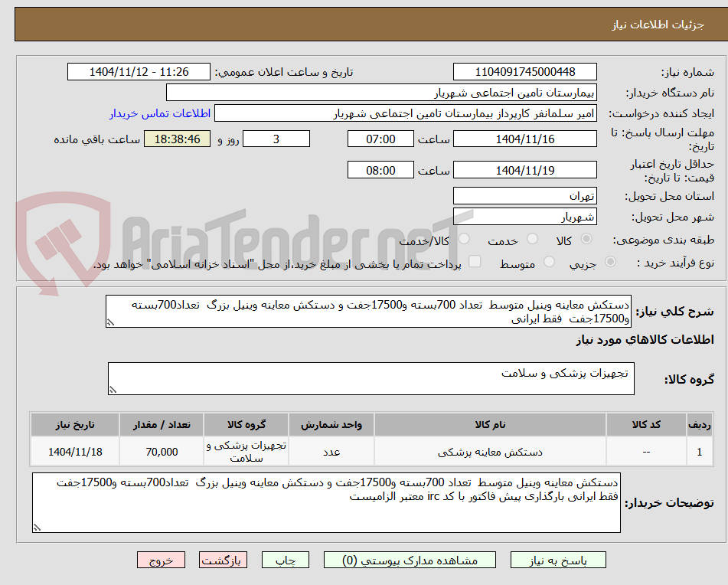Click the buyer name field بیمارستان تامین اجتماعی شهریار
Viewport: 728px width, 585px height.
click(x=381, y=93)
